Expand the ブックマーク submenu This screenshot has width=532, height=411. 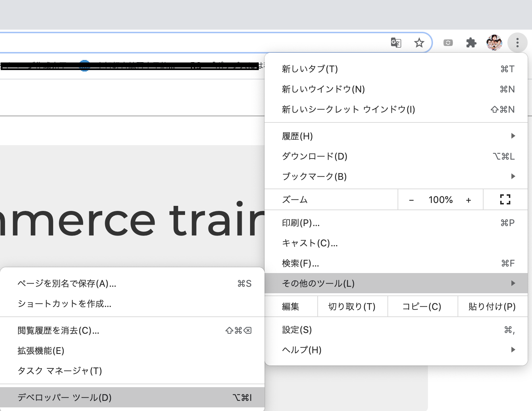tap(398, 176)
